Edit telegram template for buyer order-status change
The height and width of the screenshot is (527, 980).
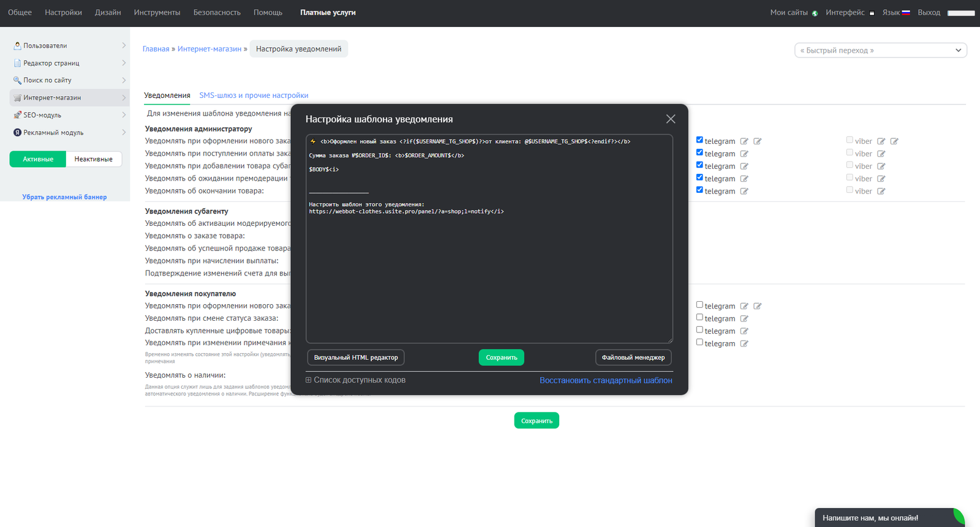pos(744,318)
